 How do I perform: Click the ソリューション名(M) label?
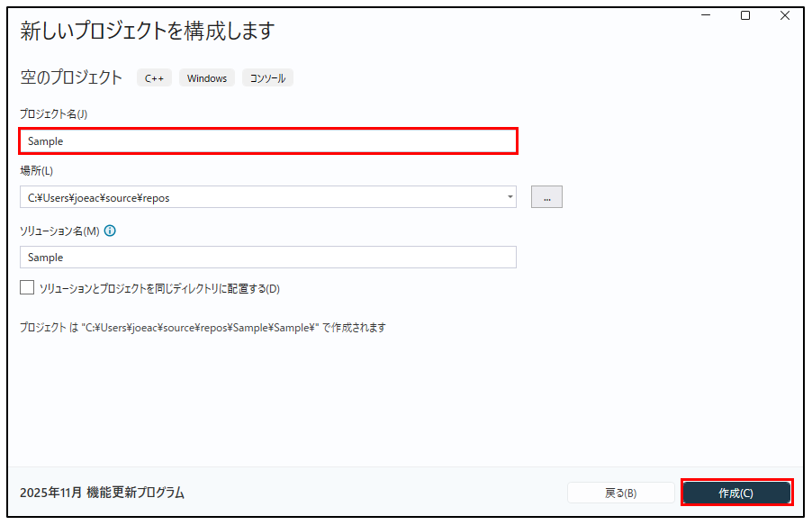tap(59, 231)
